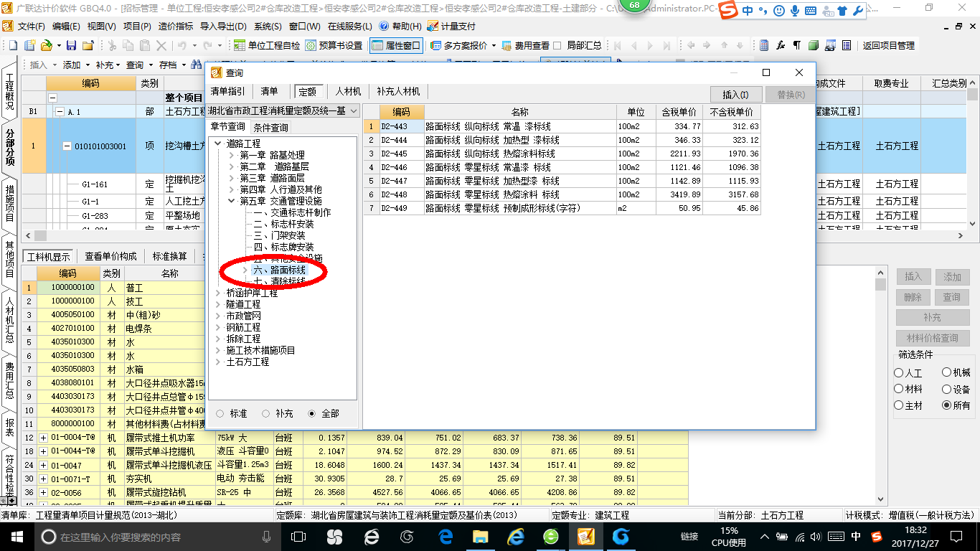Switch to the 清单指引 tab
This screenshot has width=980, height=551.
(x=227, y=92)
